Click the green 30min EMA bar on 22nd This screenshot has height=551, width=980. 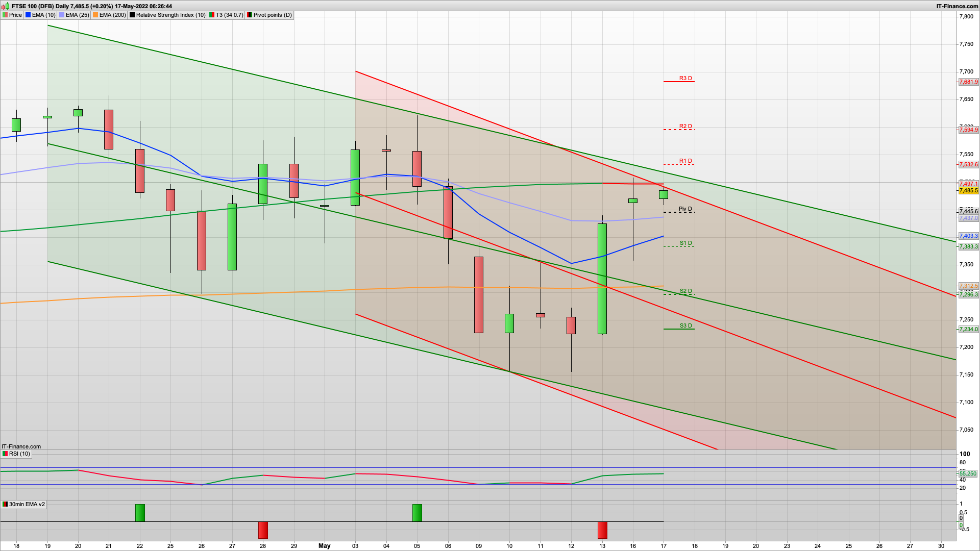click(x=140, y=513)
